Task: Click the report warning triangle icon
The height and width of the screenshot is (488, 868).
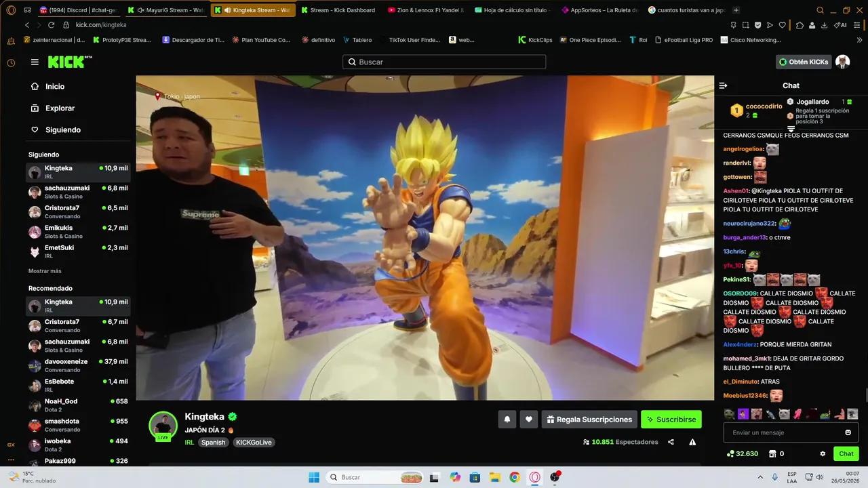Action: coord(692,442)
